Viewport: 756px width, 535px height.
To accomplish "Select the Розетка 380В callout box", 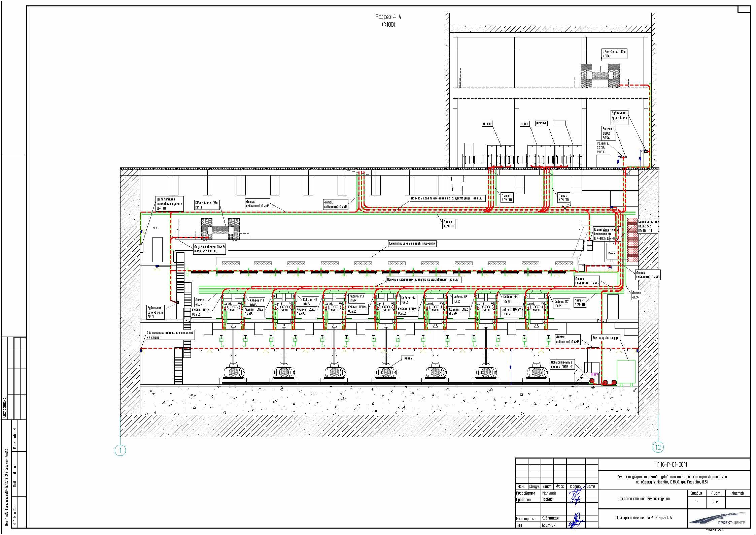I will pyautogui.click(x=608, y=133).
